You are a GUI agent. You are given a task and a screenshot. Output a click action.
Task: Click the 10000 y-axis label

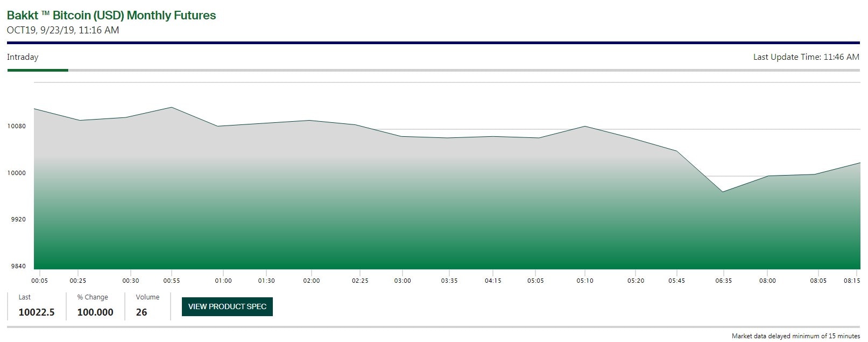(16, 173)
